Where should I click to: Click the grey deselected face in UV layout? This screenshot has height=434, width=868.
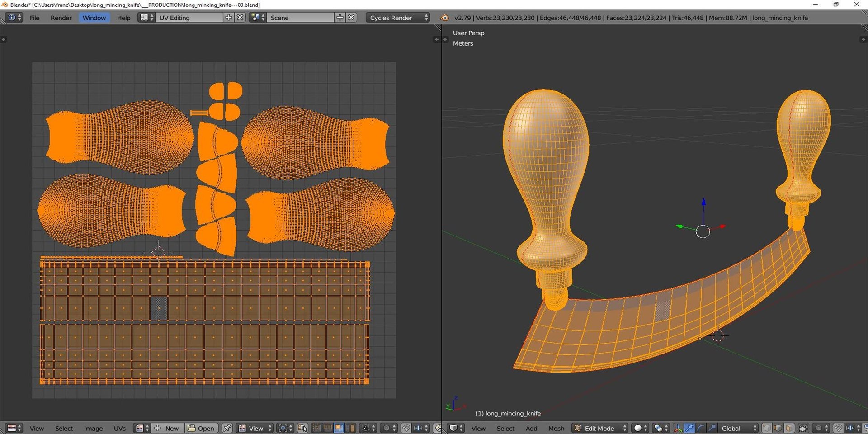coord(159,308)
